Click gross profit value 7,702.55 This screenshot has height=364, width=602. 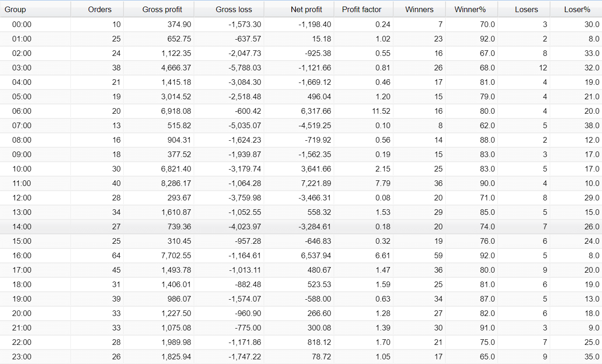176,256
